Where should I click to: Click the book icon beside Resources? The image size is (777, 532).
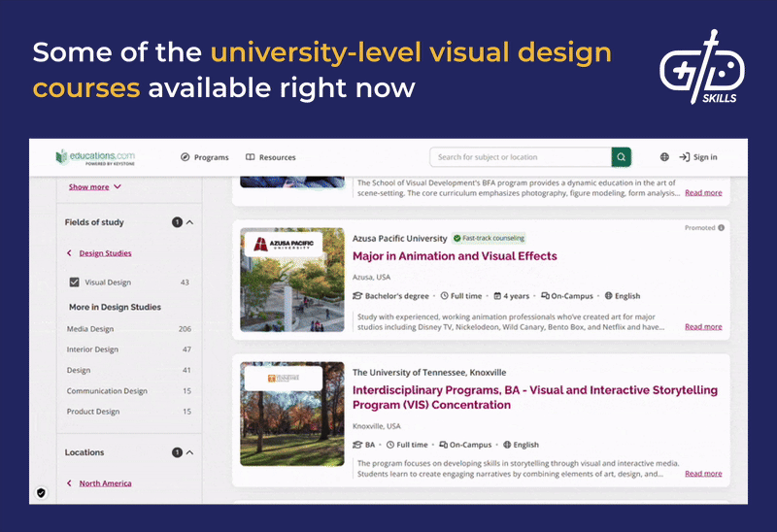point(251,157)
